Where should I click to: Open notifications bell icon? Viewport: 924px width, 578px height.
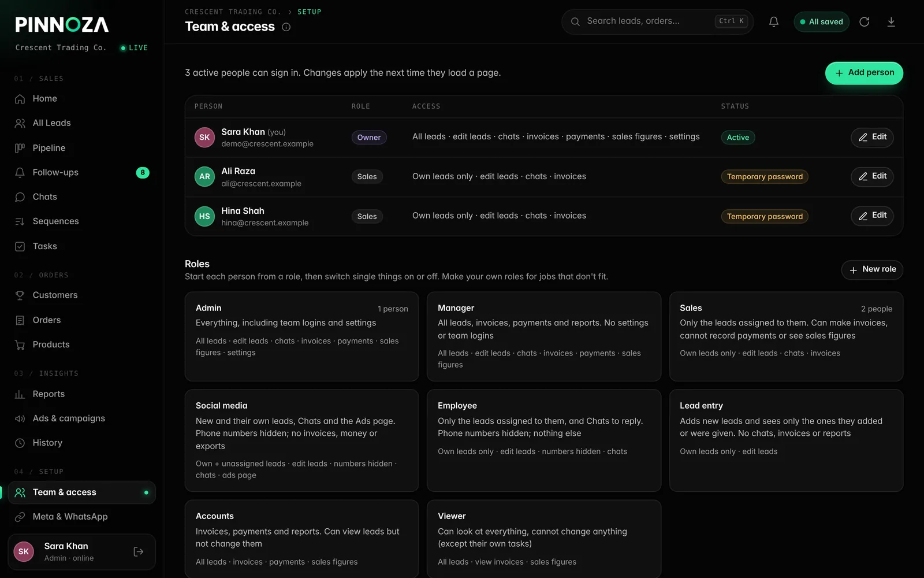coord(774,22)
